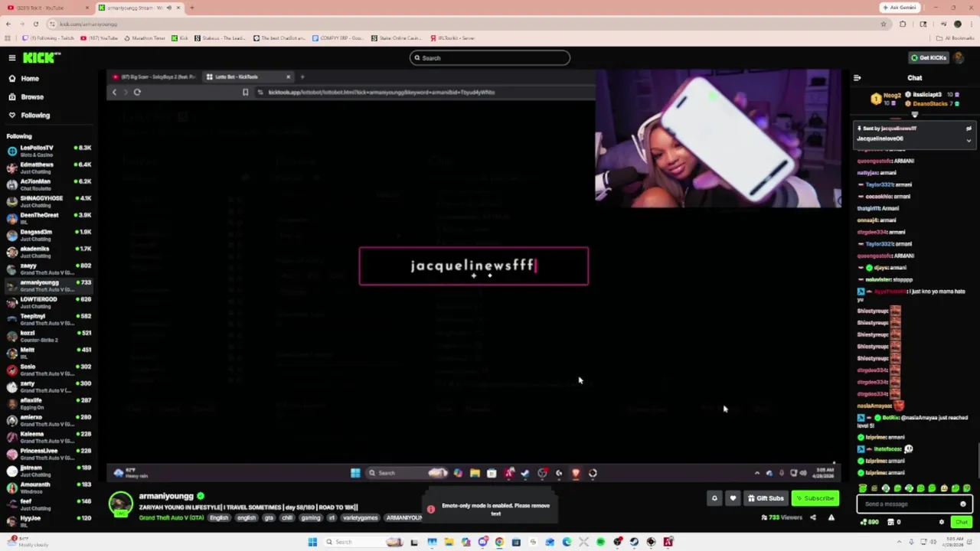Click the share stream icon

pos(813,518)
